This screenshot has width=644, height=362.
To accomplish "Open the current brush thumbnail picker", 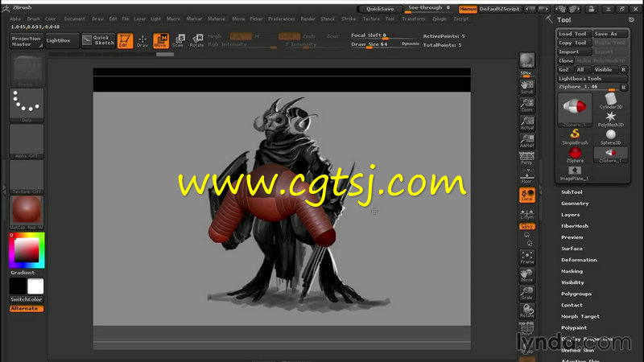I will pos(27,69).
